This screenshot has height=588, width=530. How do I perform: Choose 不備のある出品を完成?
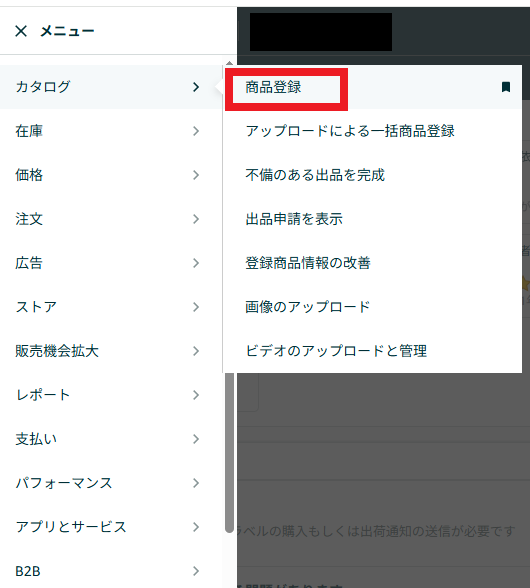coord(315,175)
